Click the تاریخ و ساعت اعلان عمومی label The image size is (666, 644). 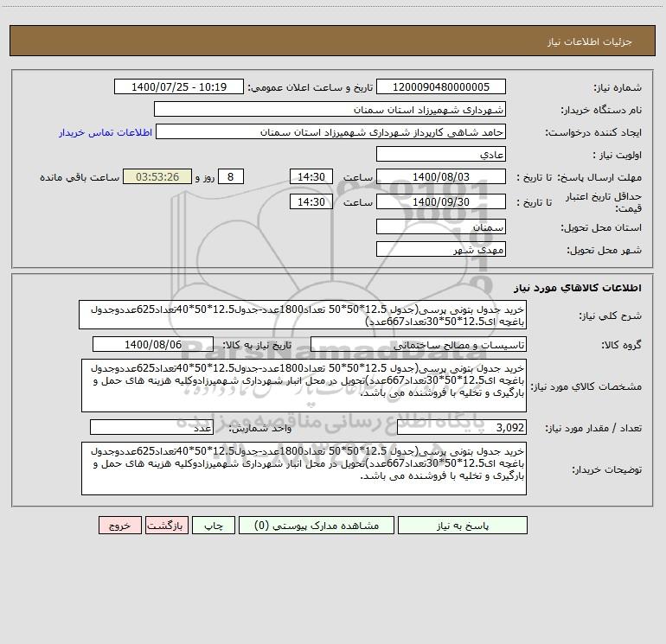[x=310, y=87]
